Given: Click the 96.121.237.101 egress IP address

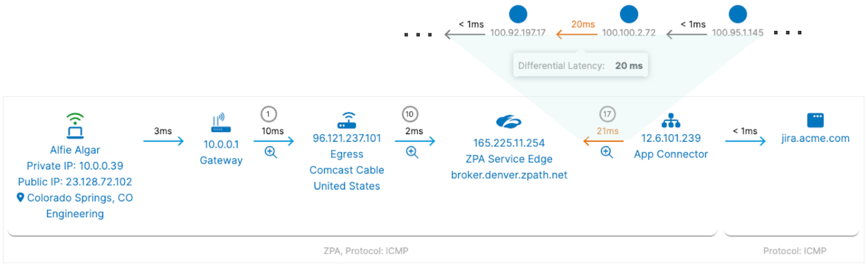Looking at the screenshot, I should coord(347,138).
